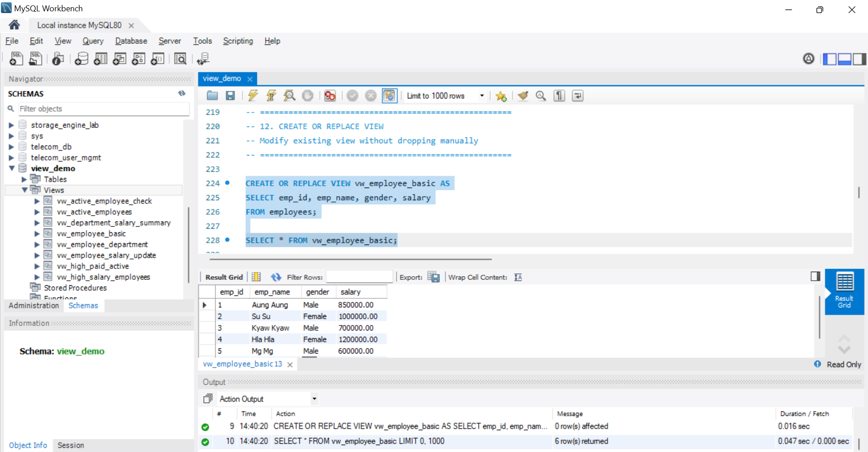Execute the selected portion of the script
This screenshot has height=452, width=868.
[x=253, y=96]
